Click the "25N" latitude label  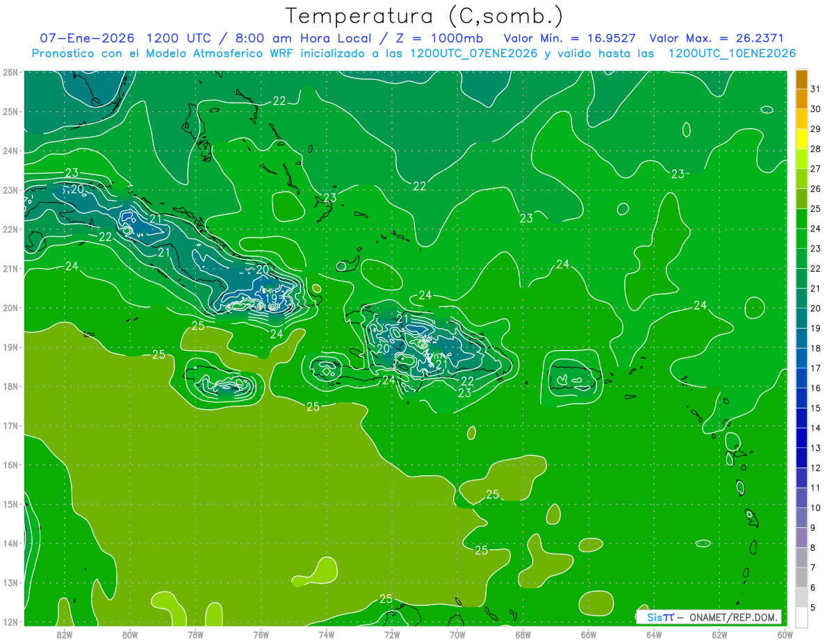(x=10, y=112)
